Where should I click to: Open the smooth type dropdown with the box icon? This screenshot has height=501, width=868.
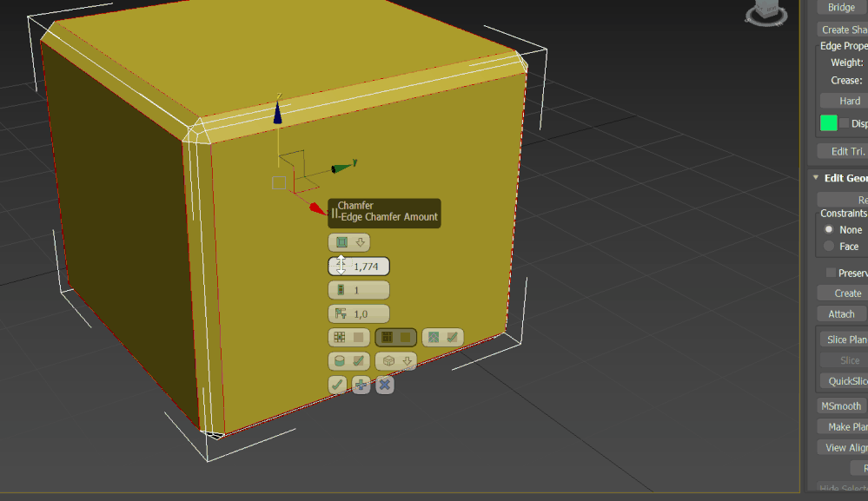396,361
